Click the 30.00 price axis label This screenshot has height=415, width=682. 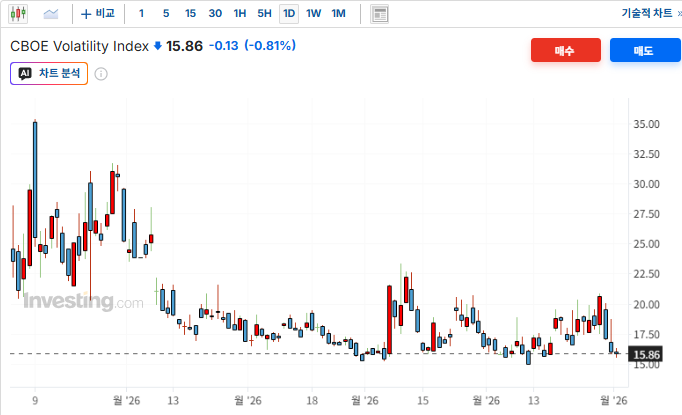click(x=646, y=184)
